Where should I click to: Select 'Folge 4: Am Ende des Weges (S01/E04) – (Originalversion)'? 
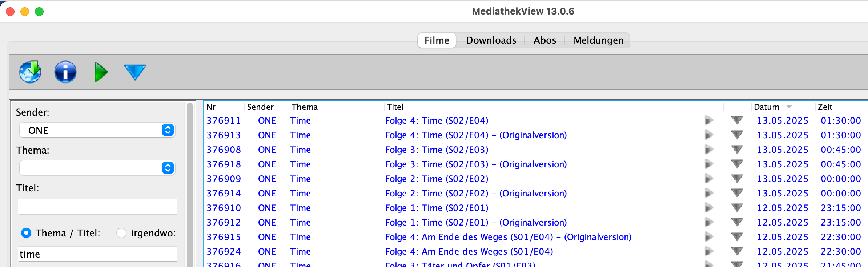tap(509, 237)
